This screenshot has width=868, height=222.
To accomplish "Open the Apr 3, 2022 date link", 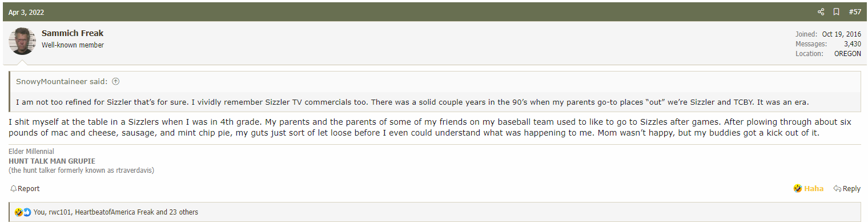I will [x=26, y=12].
